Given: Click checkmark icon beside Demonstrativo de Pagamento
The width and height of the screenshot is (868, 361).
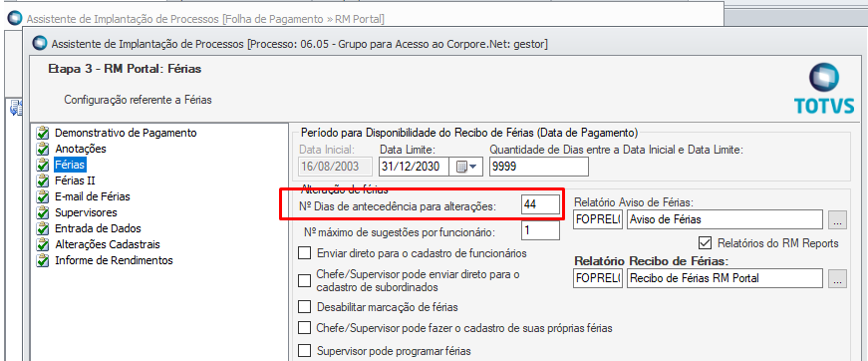Looking at the screenshot, I should (x=42, y=134).
